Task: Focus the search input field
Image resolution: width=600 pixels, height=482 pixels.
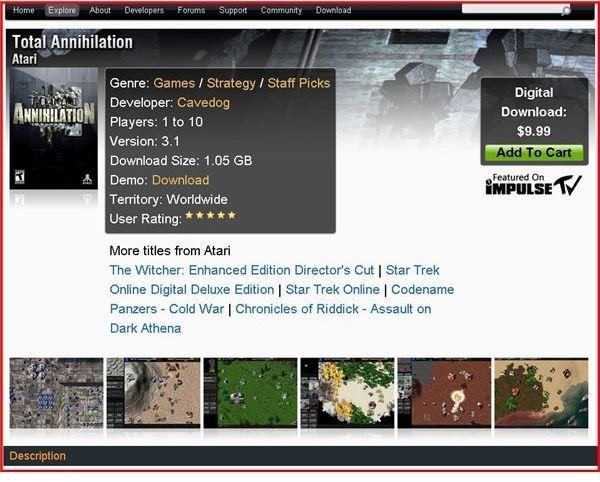Action: [511, 9]
